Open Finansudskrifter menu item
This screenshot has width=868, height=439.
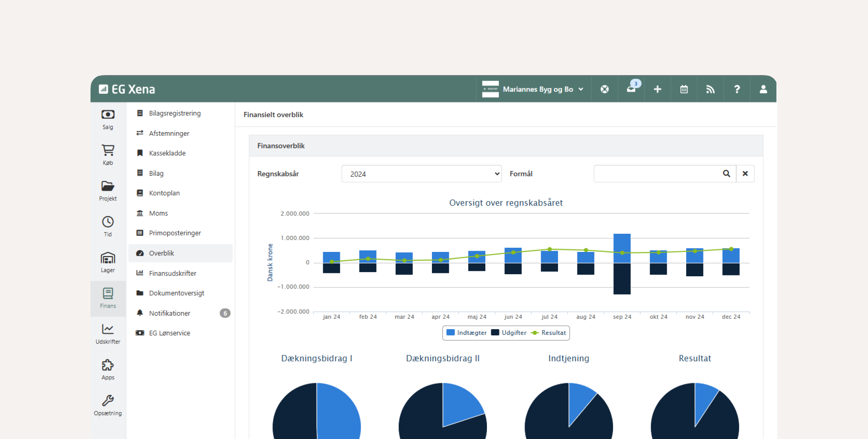pyautogui.click(x=172, y=273)
